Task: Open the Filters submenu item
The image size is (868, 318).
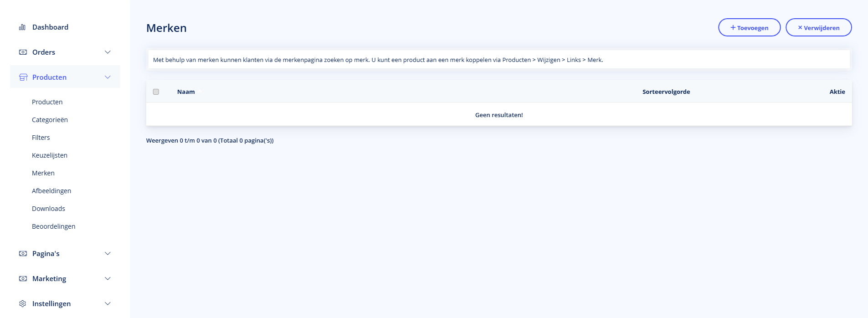Action: tap(41, 138)
